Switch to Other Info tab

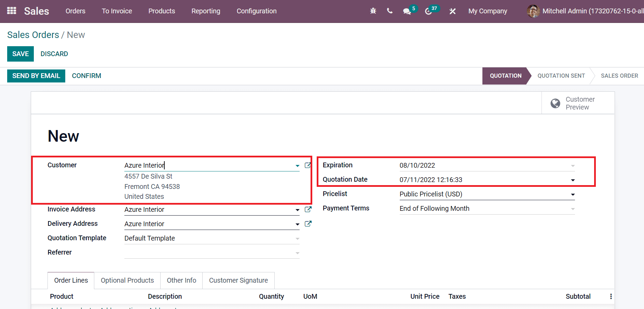181,280
